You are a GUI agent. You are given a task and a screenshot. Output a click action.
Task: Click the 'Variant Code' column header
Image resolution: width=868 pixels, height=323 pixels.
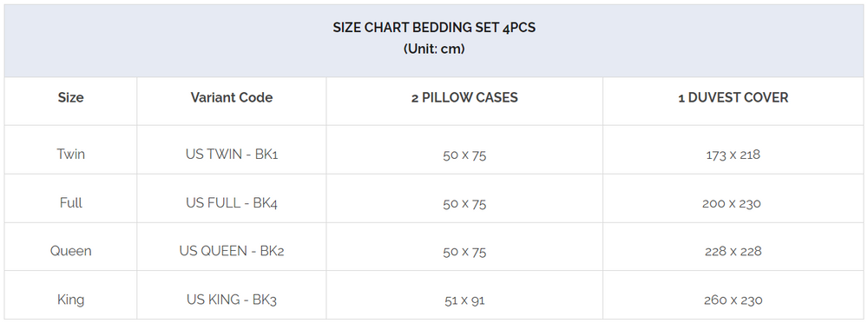point(232,97)
